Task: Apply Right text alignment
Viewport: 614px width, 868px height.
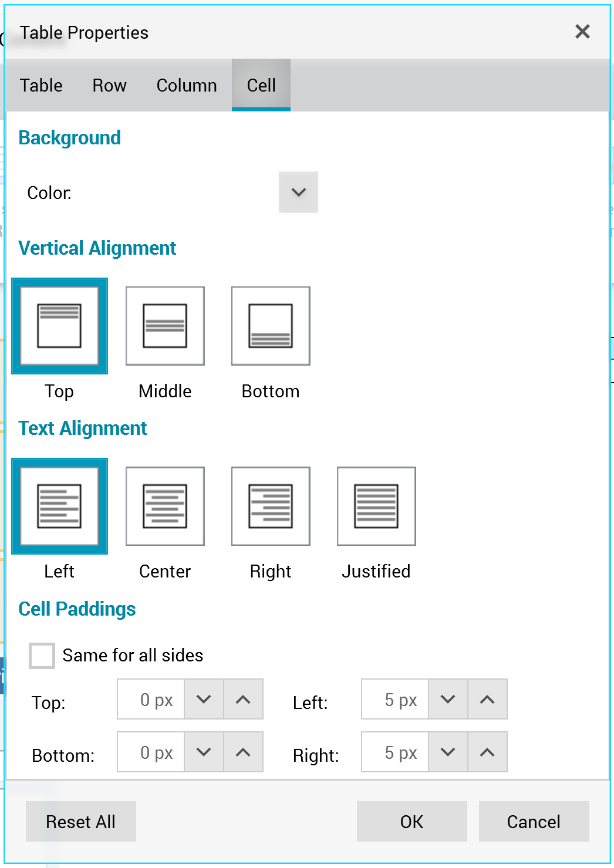Action: (271, 506)
